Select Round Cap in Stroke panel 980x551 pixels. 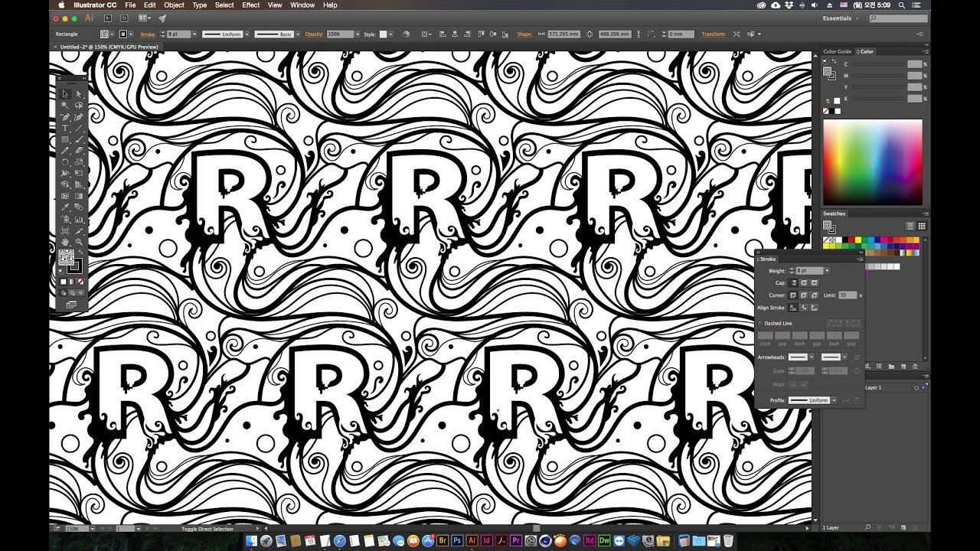click(804, 282)
